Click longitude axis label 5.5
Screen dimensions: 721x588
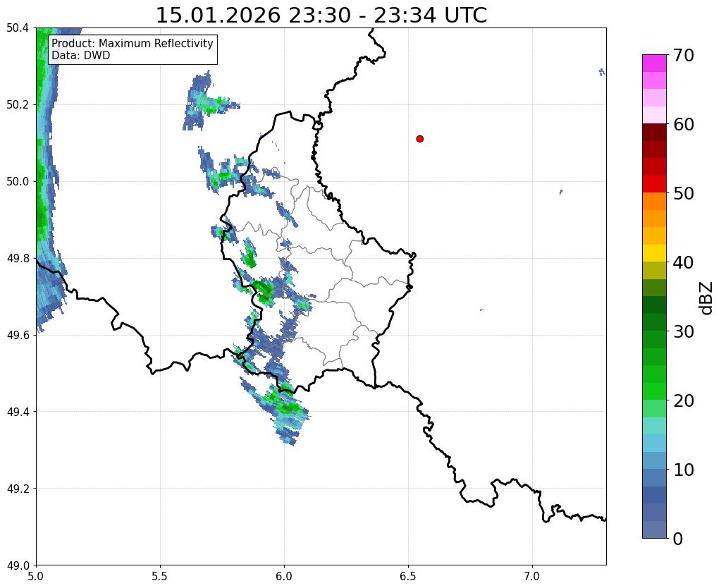(x=160, y=577)
